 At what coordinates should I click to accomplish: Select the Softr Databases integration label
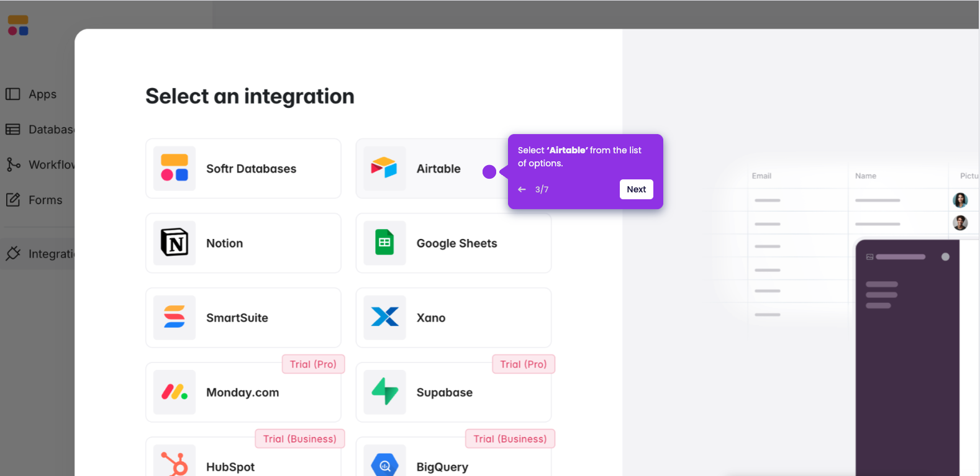[251, 169]
